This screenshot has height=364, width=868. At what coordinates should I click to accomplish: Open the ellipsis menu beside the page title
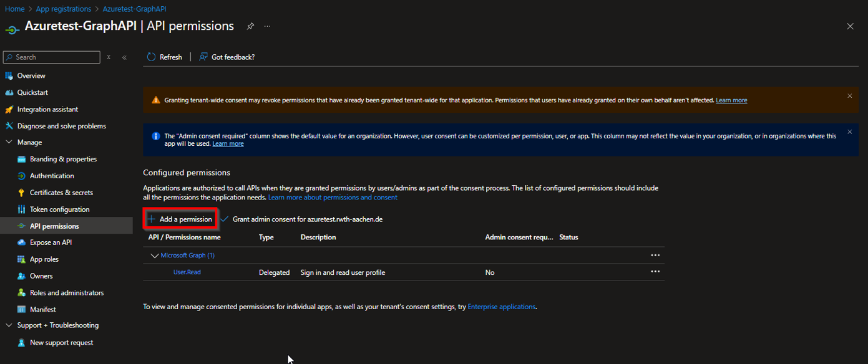point(267,26)
